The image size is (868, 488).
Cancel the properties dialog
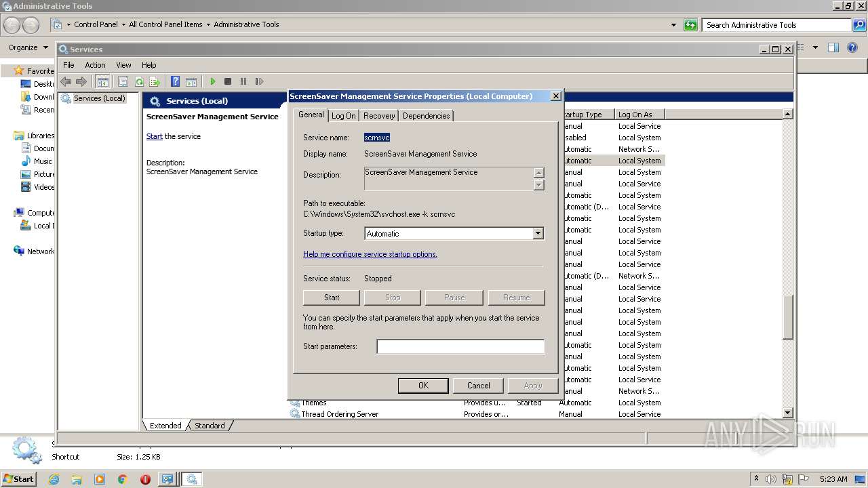[478, 386]
